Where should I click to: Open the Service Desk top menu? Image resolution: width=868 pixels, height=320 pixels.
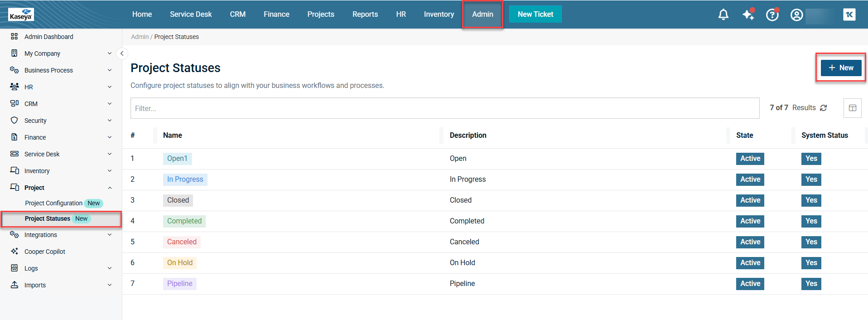coord(191,15)
